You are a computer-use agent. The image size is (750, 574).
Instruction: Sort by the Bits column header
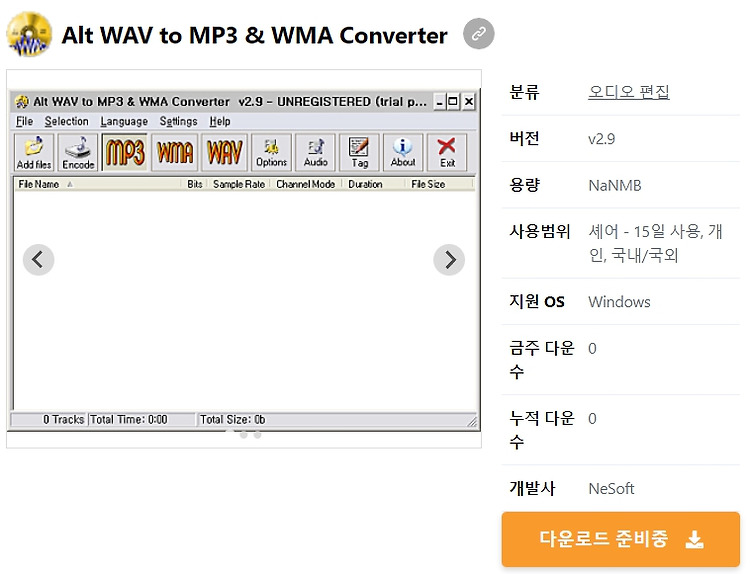pyautogui.click(x=195, y=184)
